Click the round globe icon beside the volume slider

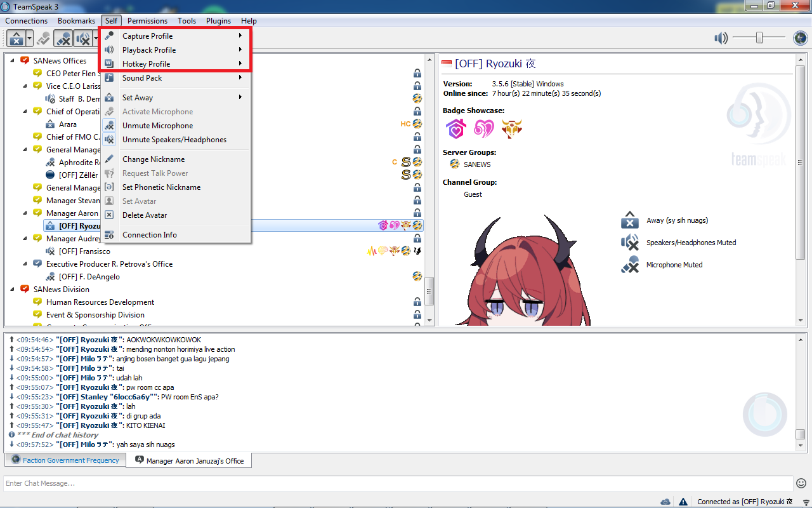click(x=800, y=38)
